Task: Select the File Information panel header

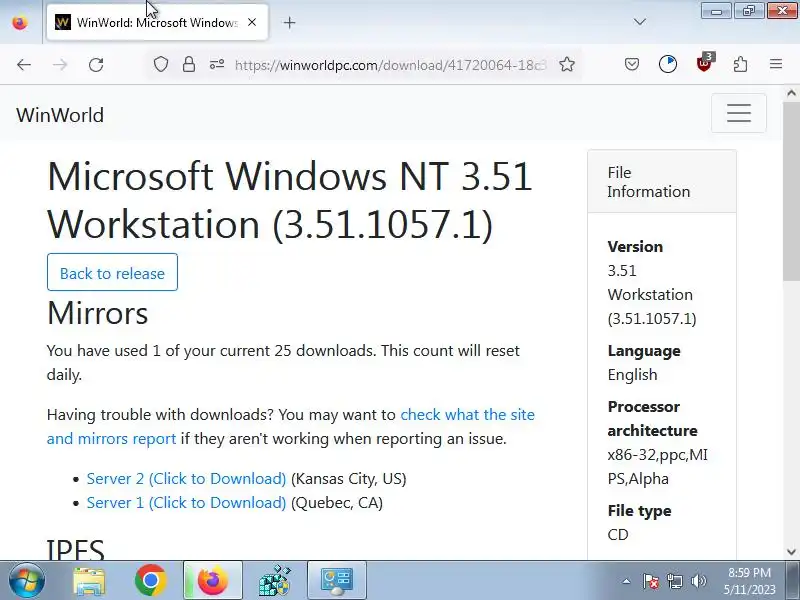Action: click(662, 182)
